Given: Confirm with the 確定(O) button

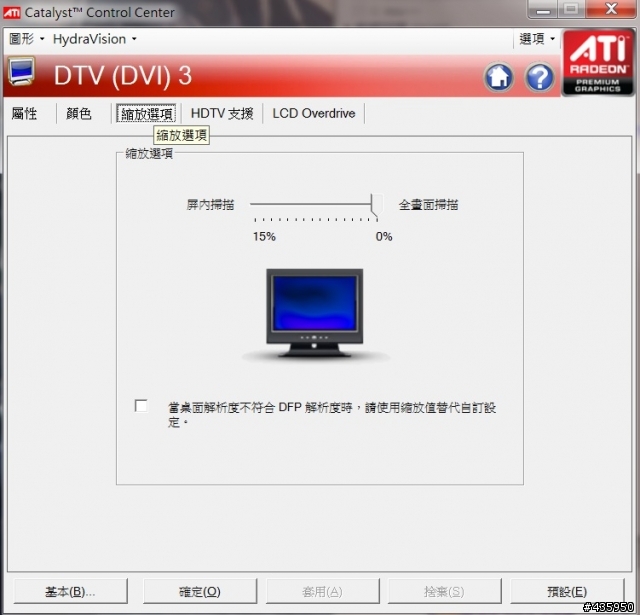Looking at the screenshot, I should tap(200, 591).
